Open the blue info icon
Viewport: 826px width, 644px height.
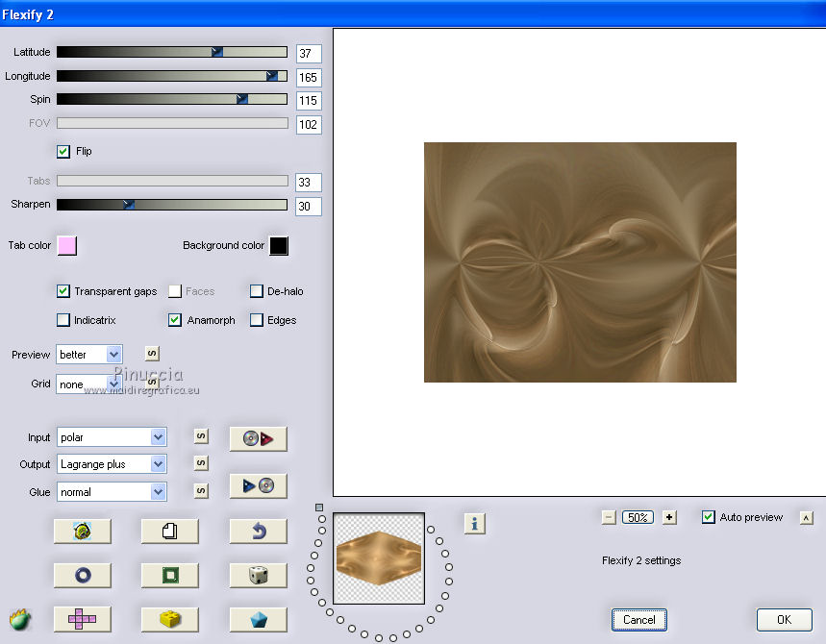(x=475, y=524)
